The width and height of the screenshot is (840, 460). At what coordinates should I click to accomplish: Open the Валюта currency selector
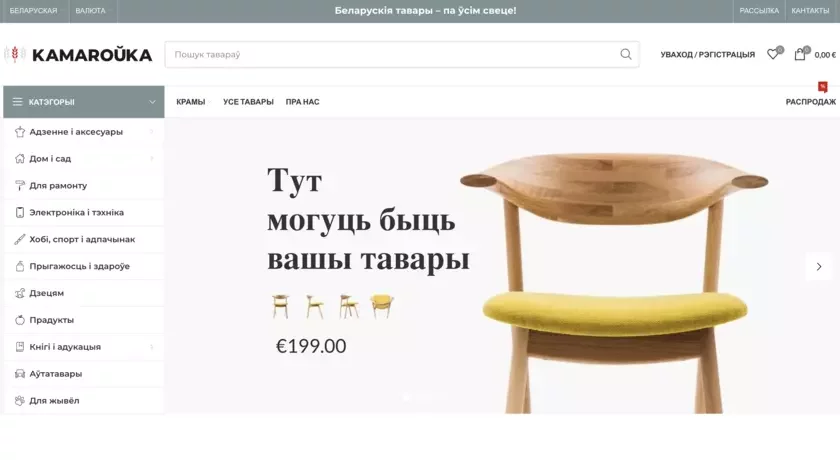[x=91, y=11]
